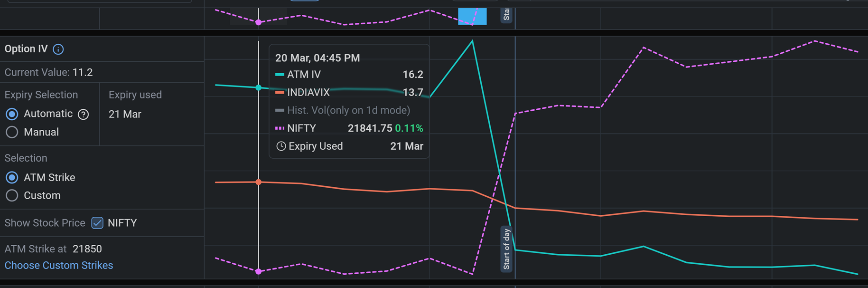Click the 'Start of day' marker label
868x288 pixels.
(x=506, y=249)
